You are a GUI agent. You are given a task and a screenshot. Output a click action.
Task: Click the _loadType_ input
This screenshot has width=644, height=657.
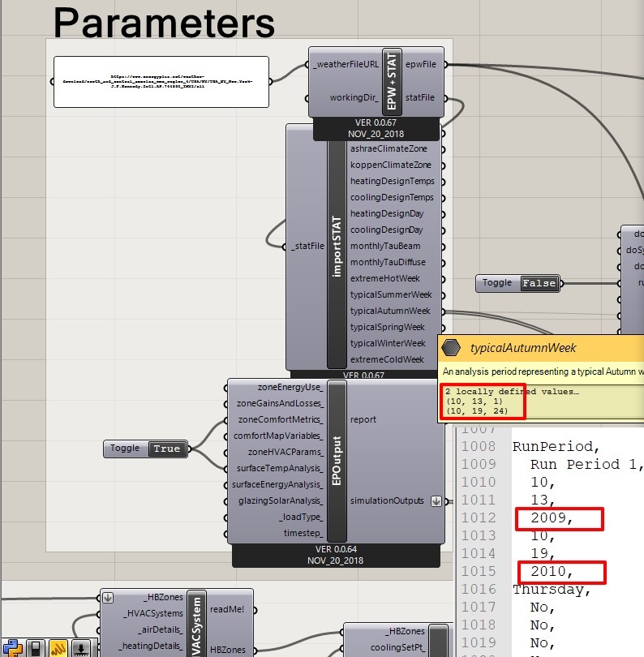coord(301,517)
